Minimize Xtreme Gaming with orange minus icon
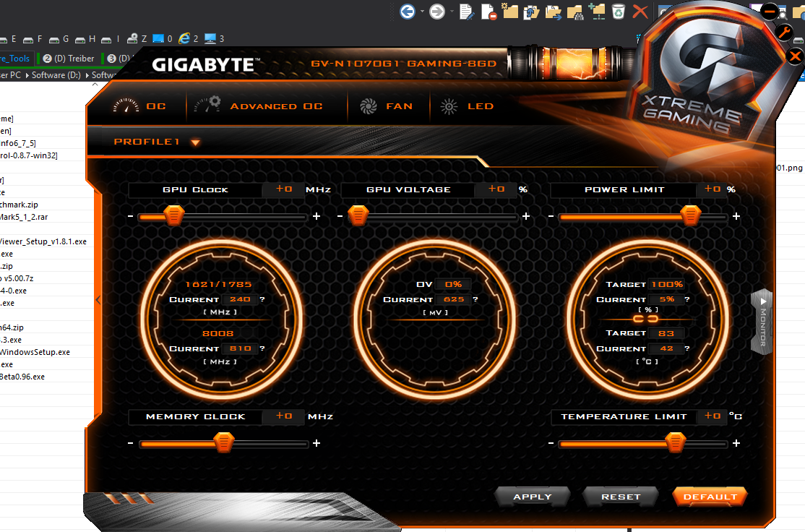805x532 pixels. 770,11
